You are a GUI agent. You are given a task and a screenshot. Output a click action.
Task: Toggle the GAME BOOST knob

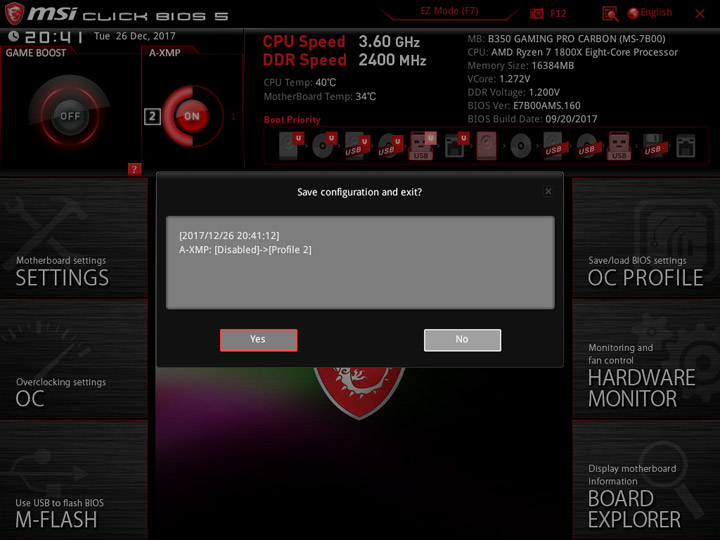[x=70, y=116]
